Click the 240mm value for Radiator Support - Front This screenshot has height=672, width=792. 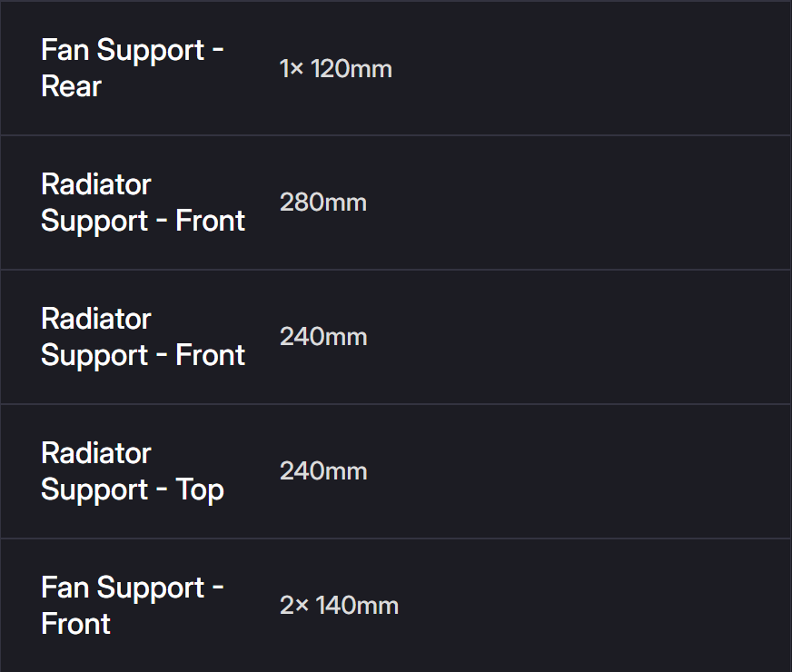click(x=323, y=337)
